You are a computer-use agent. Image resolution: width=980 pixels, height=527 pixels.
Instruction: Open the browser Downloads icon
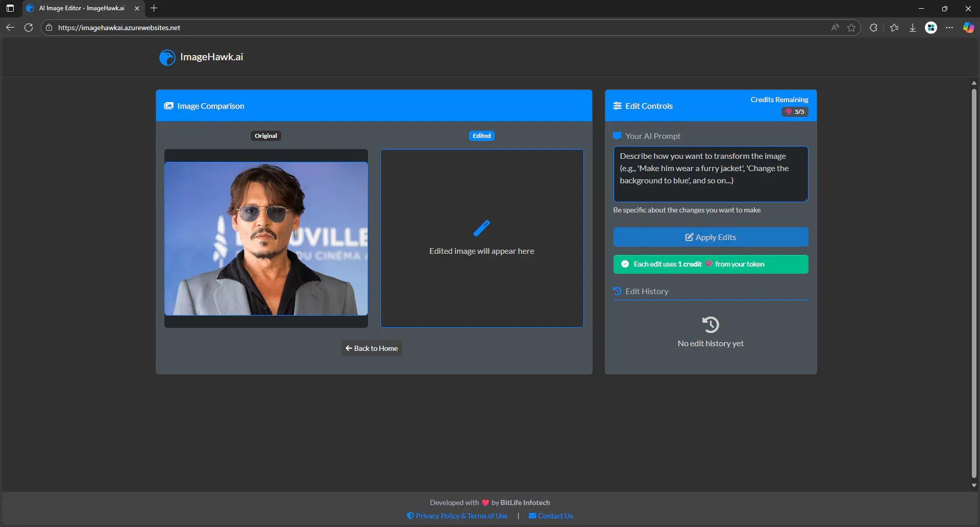[913, 28]
